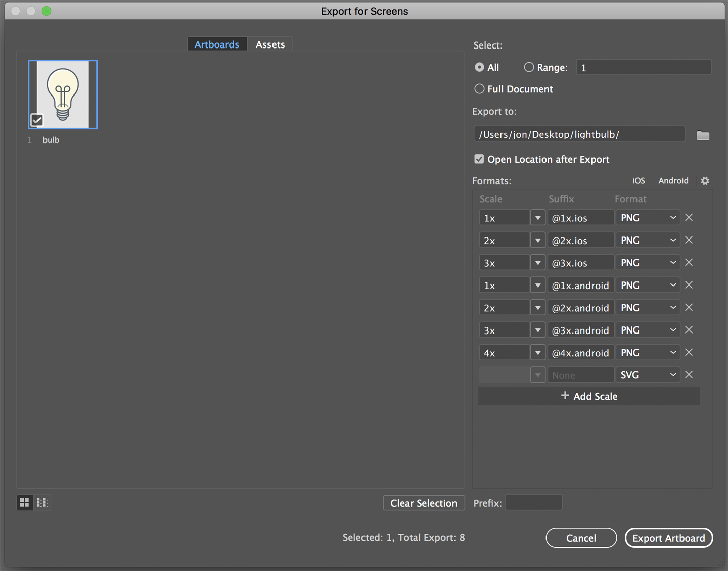Switch to the small thumbnail view
This screenshot has height=571, width=728.
[x=42, y=502]
